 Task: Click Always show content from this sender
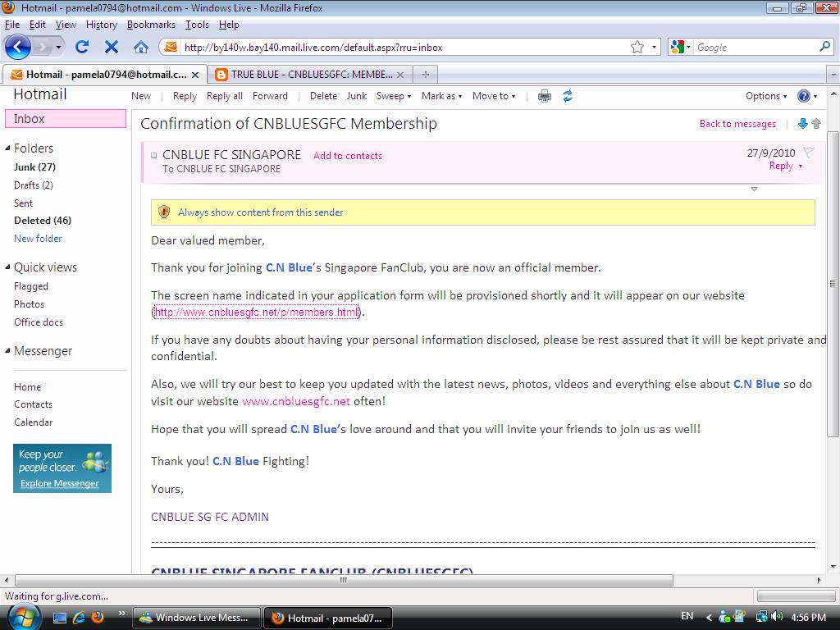tap(260, 212)
